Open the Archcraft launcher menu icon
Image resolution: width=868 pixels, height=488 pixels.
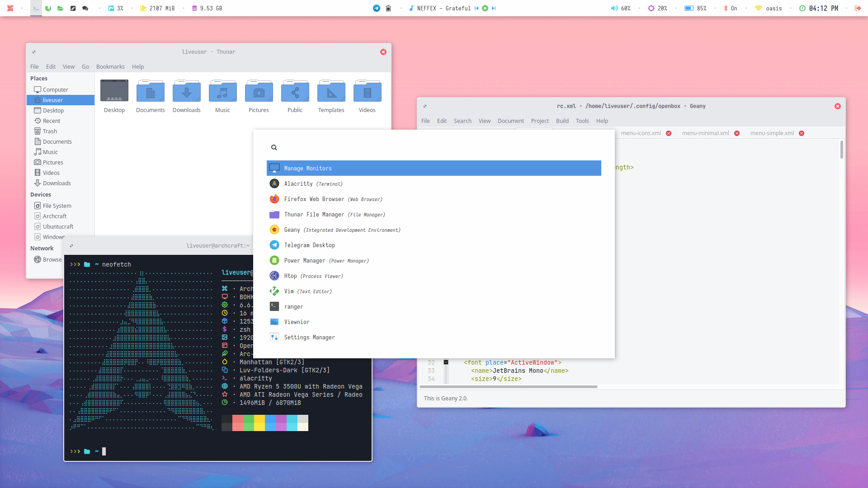pyautogui.click(x=10, y=8)
